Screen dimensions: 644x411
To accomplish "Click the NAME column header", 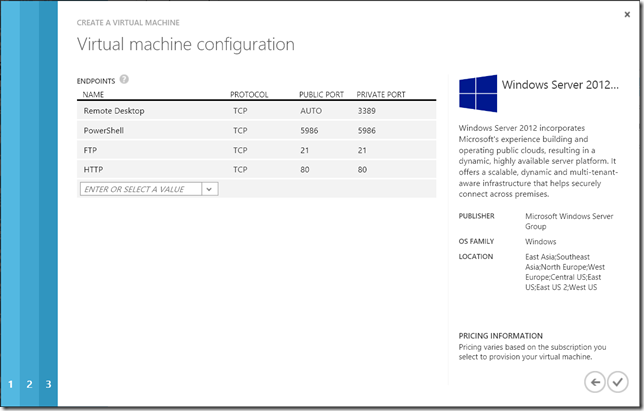I will 93,94.
